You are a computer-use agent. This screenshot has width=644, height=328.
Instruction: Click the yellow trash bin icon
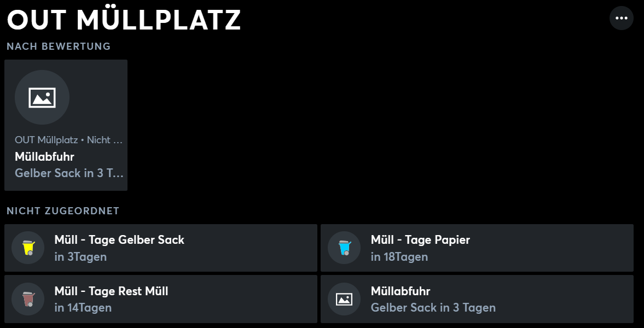pyautogui.click(x=28, y=248)
